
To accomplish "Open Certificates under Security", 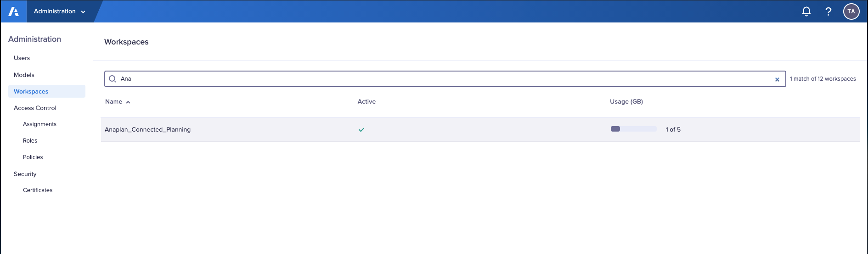I will (38, 190).
